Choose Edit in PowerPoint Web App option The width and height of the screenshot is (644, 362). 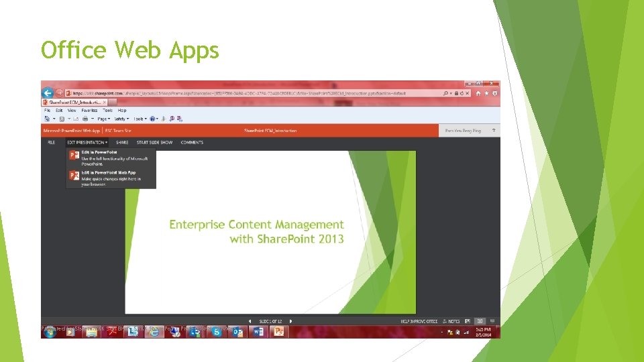pos(111,178)
